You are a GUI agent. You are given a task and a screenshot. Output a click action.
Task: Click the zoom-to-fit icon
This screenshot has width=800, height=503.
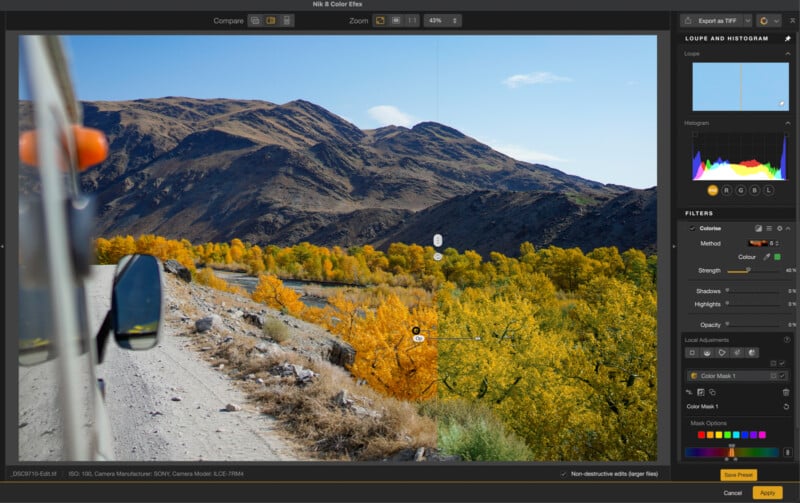pos(380,20)
